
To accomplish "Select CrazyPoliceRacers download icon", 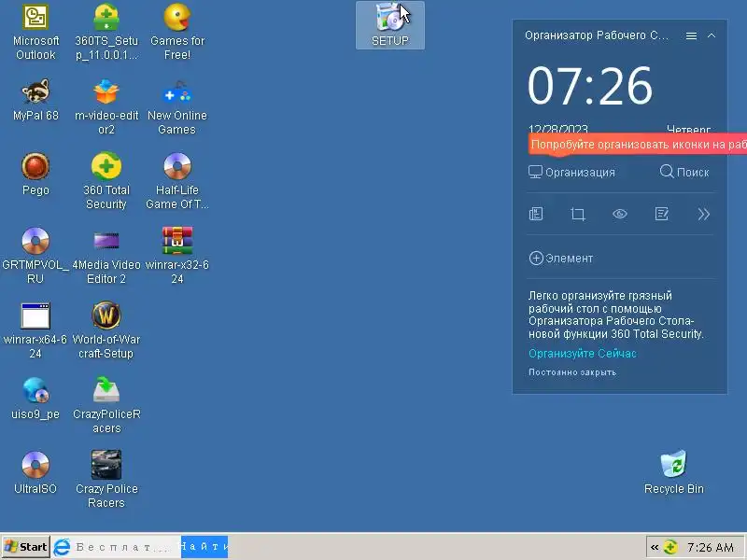I will tap(106, 406).
